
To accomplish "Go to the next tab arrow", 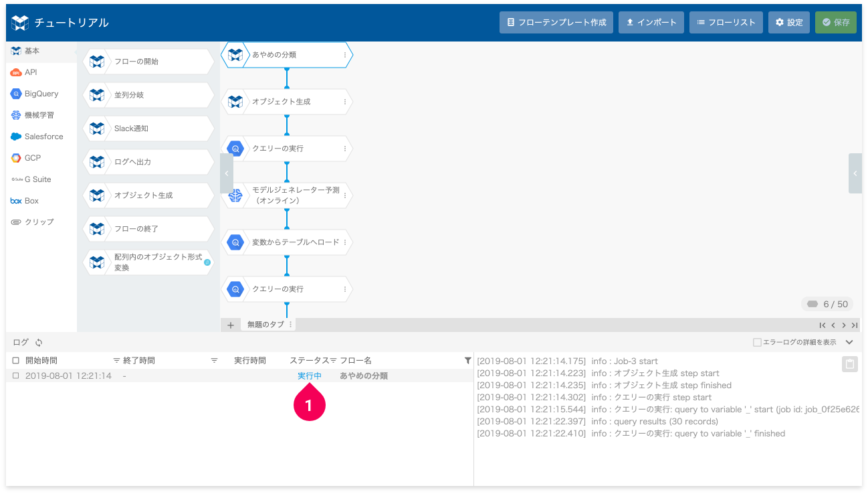I will coord(844,325).
